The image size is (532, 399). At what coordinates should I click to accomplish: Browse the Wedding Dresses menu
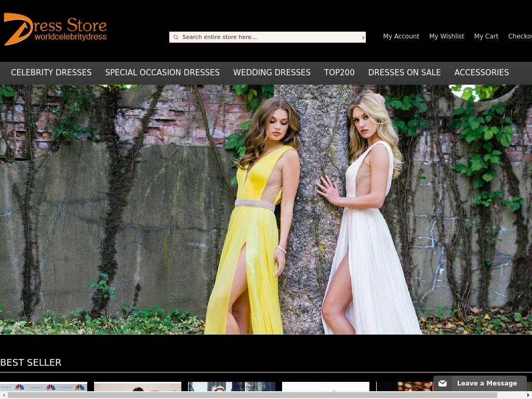coord(272,73)
